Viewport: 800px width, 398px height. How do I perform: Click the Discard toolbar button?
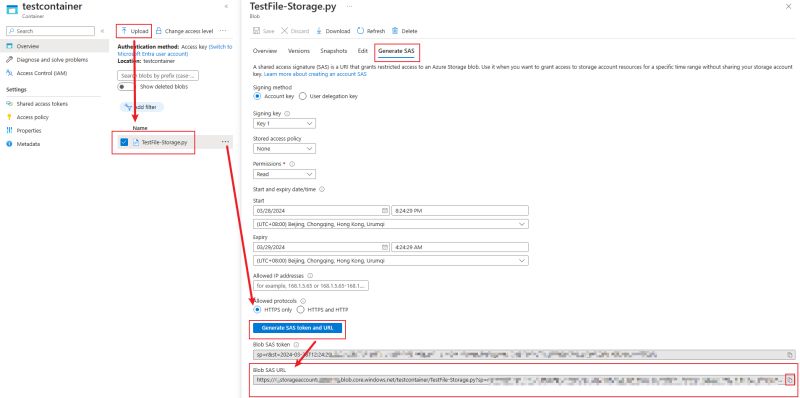coord(295,31)
